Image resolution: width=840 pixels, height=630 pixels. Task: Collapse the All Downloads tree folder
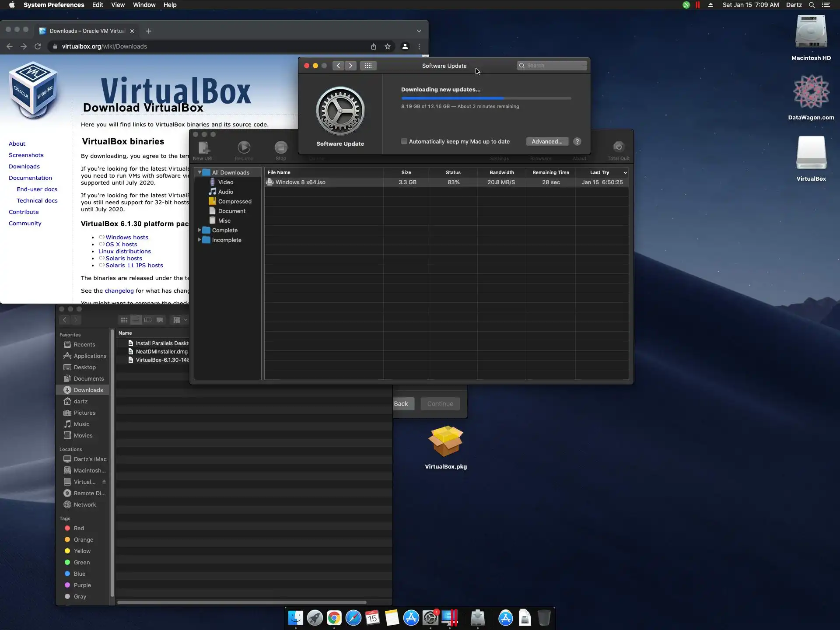(199, 172)
